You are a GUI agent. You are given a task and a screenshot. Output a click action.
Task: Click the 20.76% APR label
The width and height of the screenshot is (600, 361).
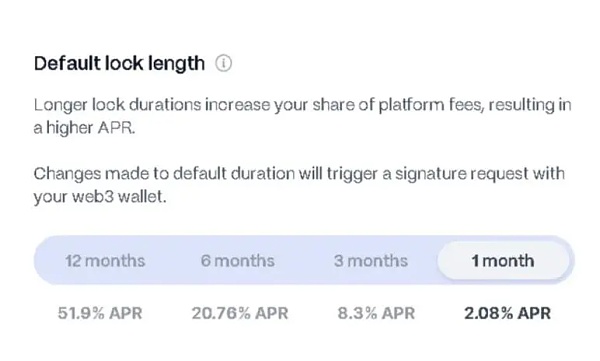point(240,313)
